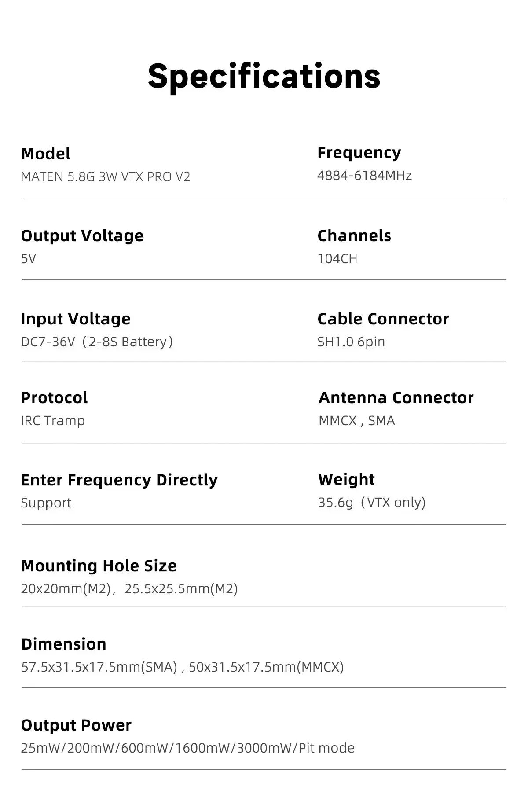Select the DC7-36V battery value
528x812 pixels.
coord(97,342)
